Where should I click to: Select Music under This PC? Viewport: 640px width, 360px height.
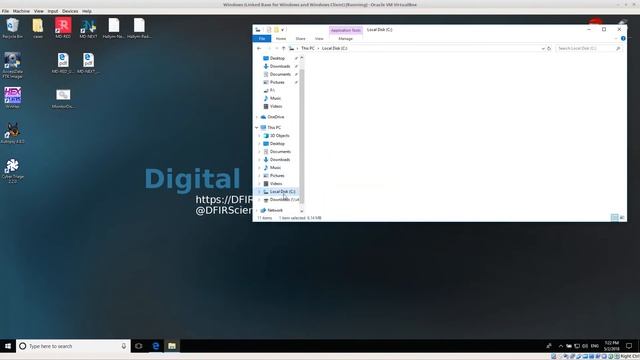click(276, 168)
